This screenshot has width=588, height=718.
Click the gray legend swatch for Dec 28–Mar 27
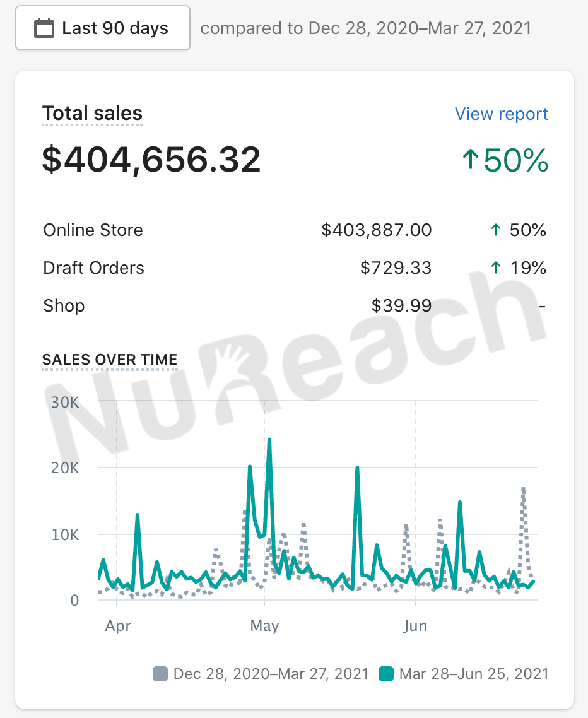point(161,674)
